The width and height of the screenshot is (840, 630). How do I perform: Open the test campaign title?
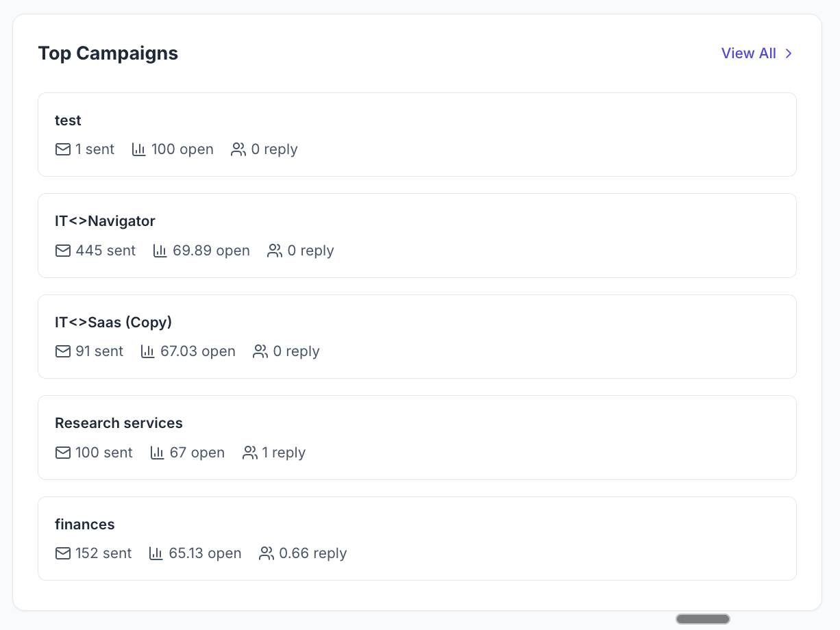(x=68, y=121)
